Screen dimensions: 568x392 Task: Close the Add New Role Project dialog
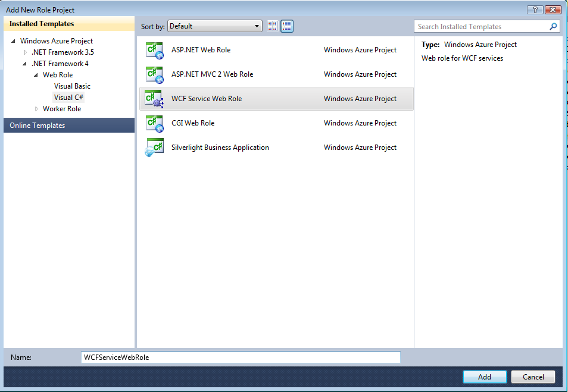tap(553, 10)
